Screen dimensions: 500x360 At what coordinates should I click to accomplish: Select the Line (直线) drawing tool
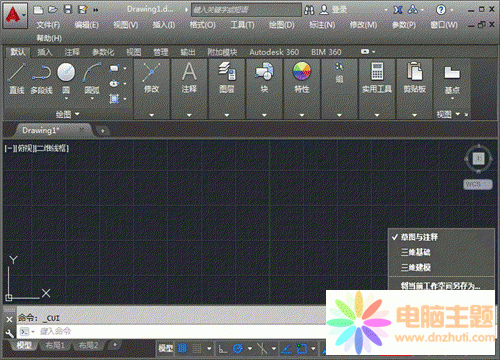[17, 79]
